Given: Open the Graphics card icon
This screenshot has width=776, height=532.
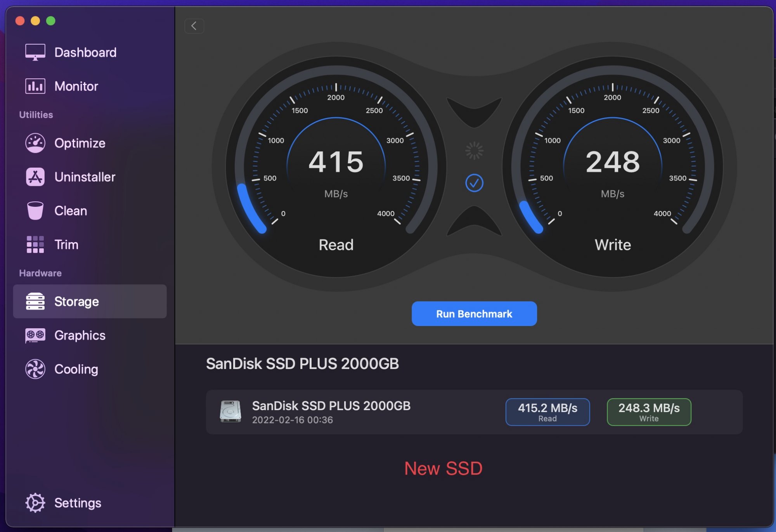Looking at the screenshot, I should point(35,335).
